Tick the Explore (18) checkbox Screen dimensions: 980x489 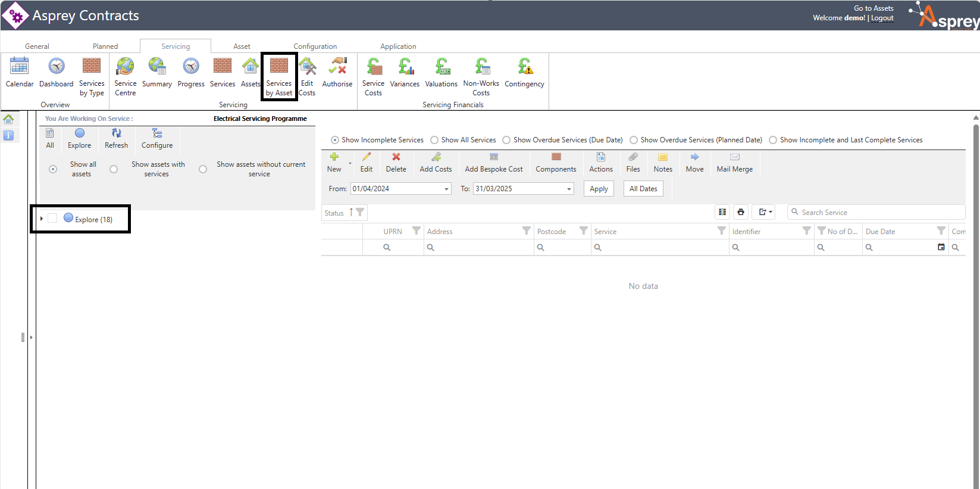point(52,219)
